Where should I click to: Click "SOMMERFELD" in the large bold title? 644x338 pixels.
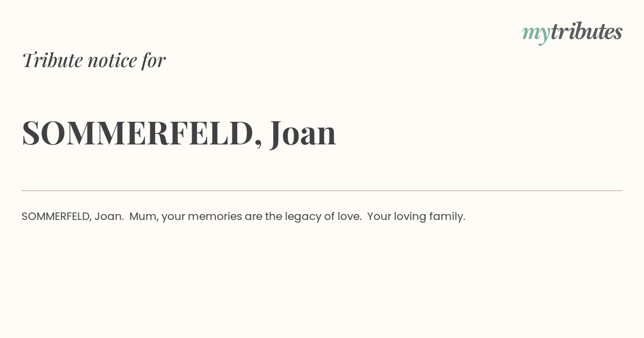click(x=137, y=133)
